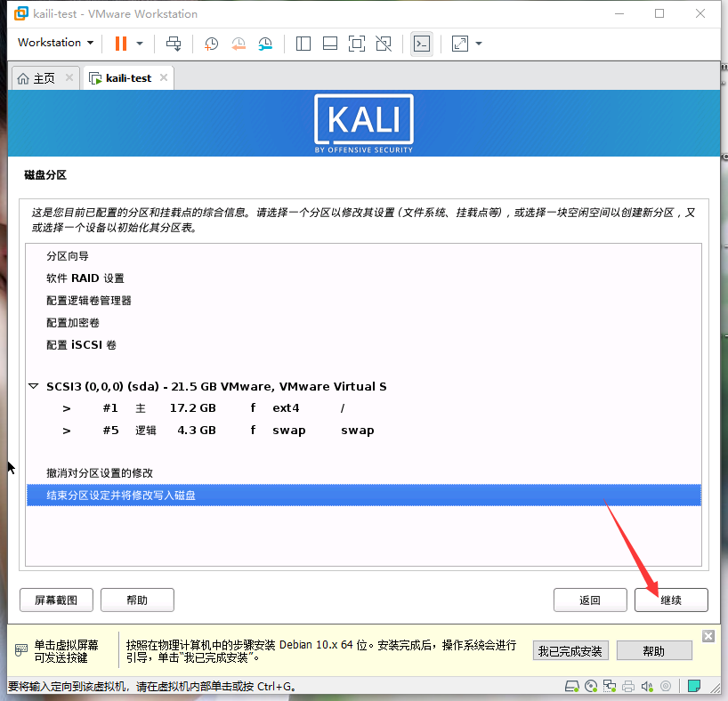Open the dropdown arrow beside the pause icon

[x=138, y=43]
